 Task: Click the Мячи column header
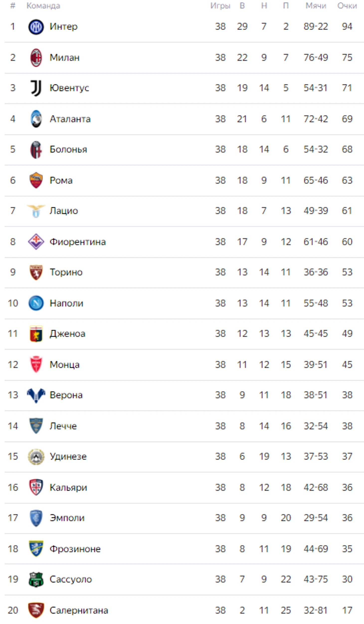(x=316, y=6)
